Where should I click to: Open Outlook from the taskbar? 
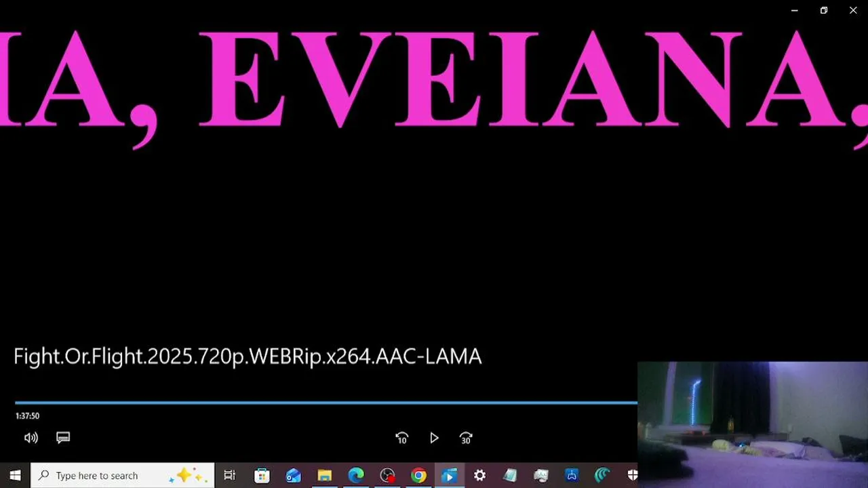tap(293, 476)
